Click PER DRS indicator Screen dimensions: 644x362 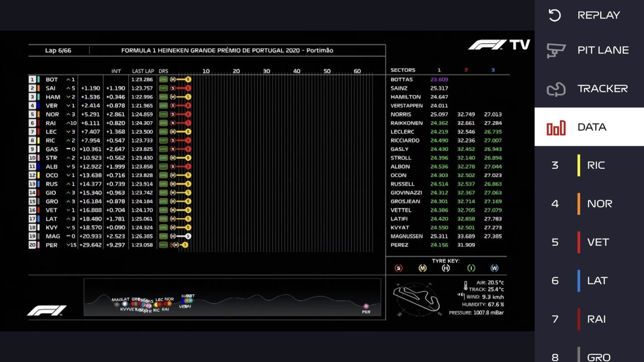(163, 245)
